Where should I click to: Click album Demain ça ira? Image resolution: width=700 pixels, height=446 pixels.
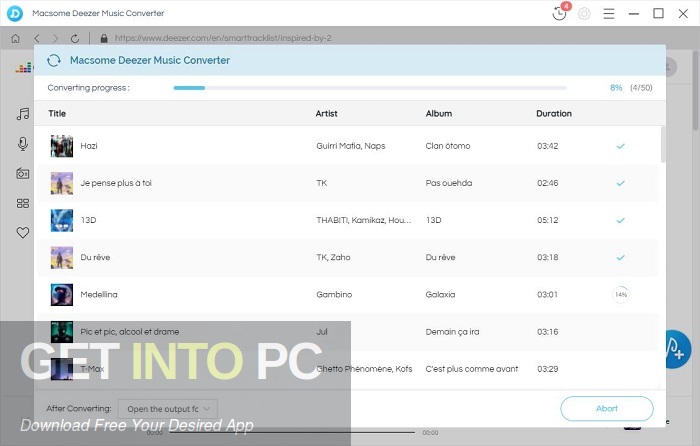[x=452, y=332]
